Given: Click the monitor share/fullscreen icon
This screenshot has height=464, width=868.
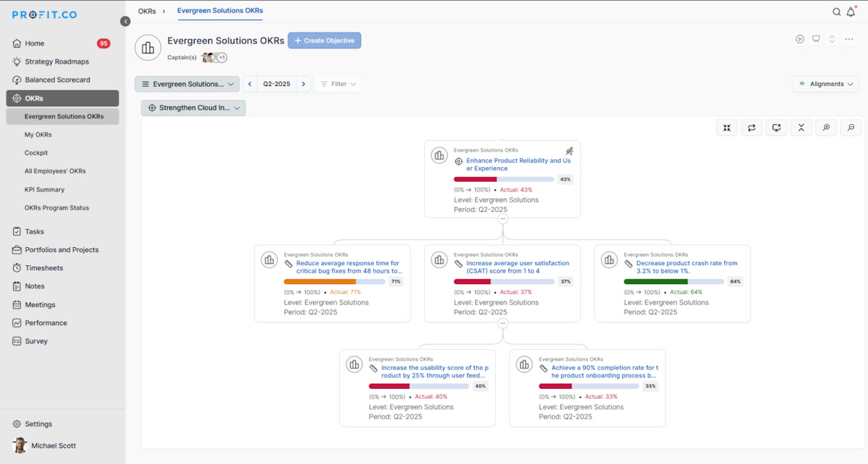Looking at the screenshot, I should [x=776, y=128].
